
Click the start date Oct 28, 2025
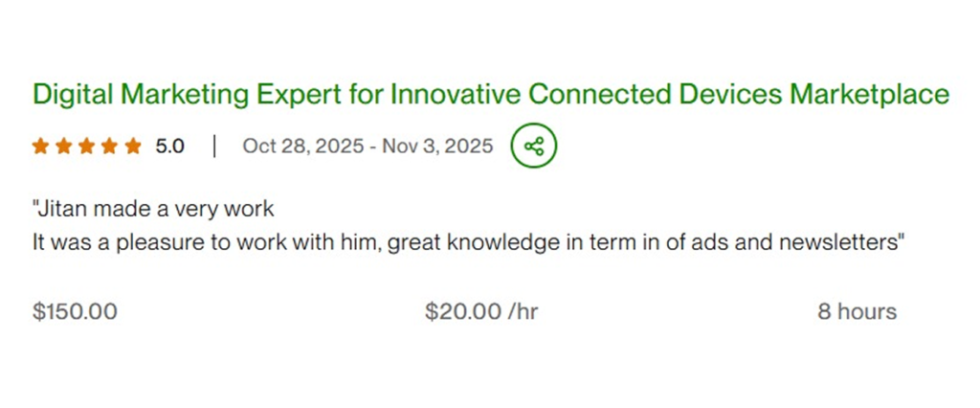(x=302, y=147)
